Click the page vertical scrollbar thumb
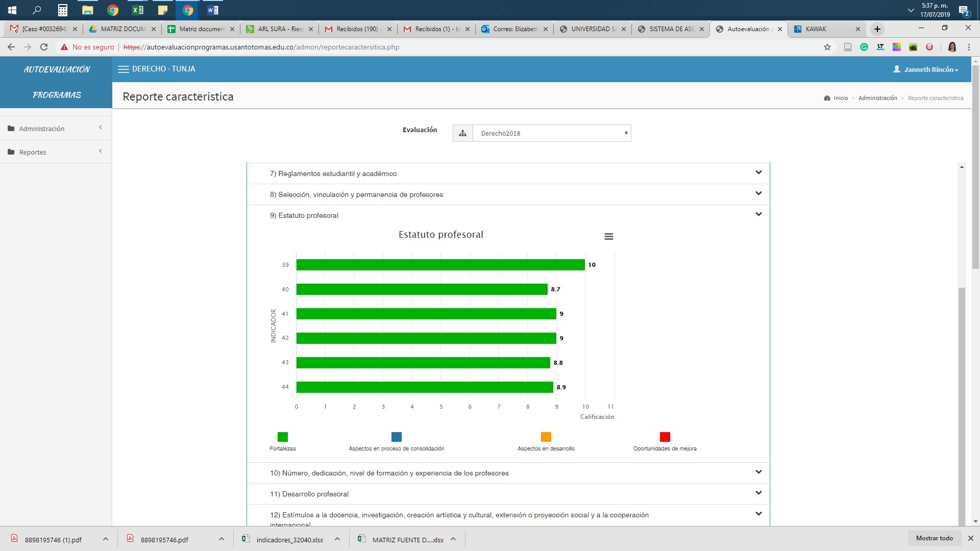The width and height of the screenshot is (980, 551). point(975,166)
